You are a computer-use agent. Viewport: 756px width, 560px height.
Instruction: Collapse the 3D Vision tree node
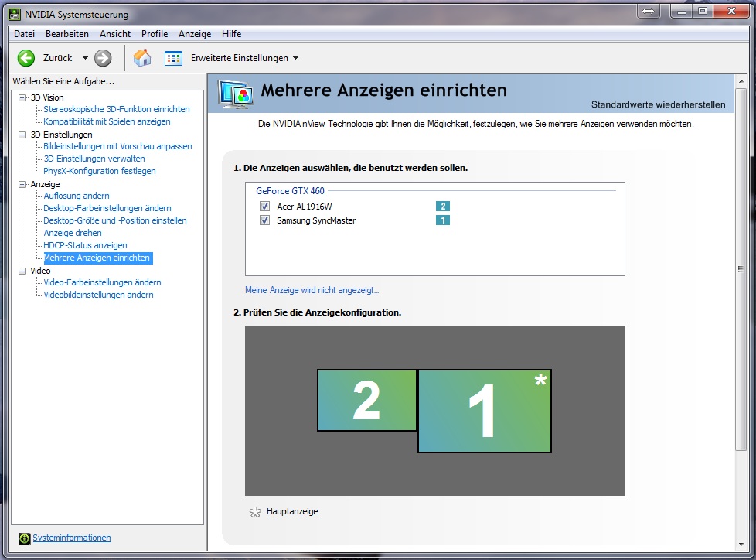22,97
